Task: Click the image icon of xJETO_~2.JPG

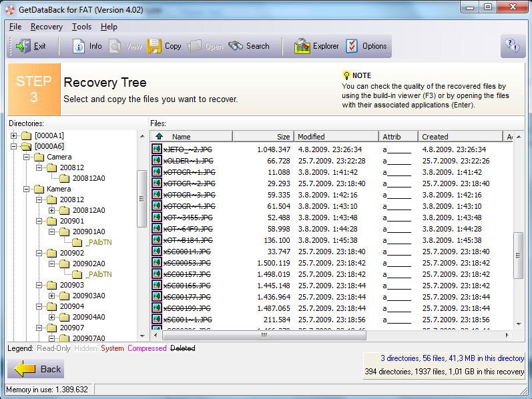Action: 157,149
